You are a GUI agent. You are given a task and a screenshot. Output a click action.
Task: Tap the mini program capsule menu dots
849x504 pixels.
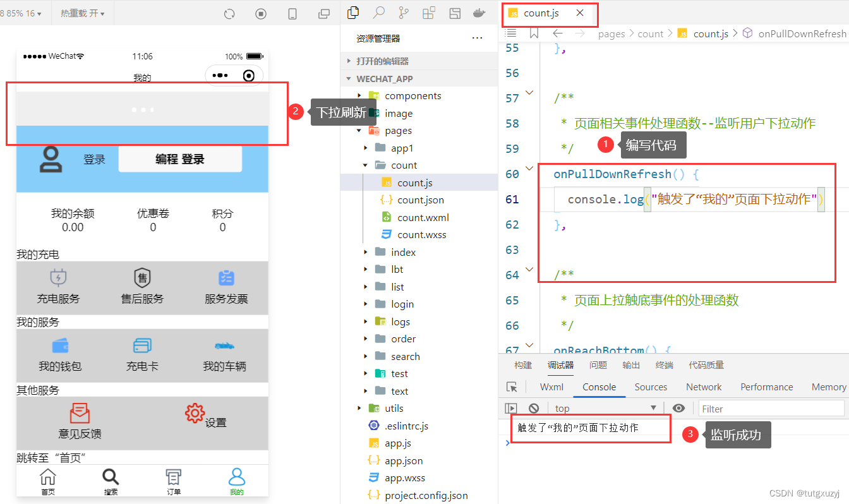[x=220, y=75]
